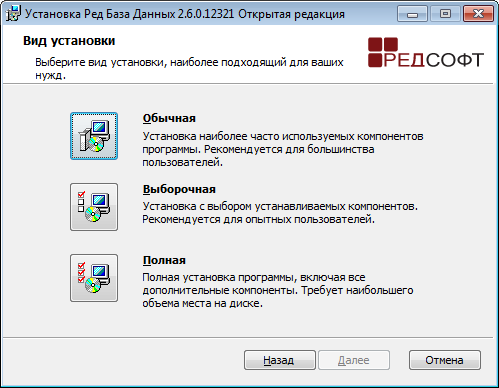The height and width of the screenshot is (388, 499).
Task: Click the РЕДСОФТ logo
Action: tap(426, 52)
